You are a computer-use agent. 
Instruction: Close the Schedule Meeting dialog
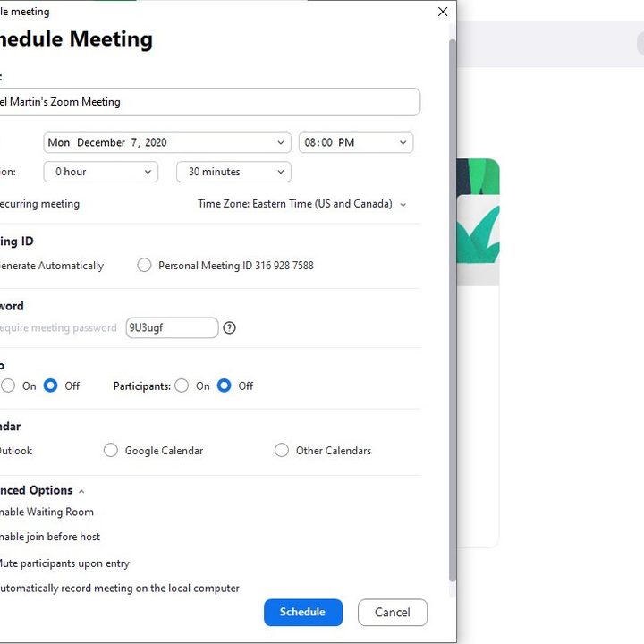[443, 12]
